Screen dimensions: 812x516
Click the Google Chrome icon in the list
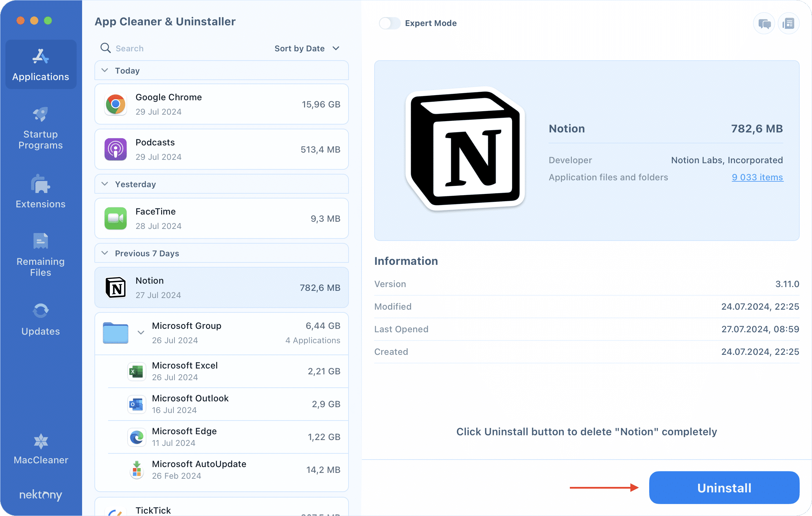pyautogui.click(x=116, y=104)
